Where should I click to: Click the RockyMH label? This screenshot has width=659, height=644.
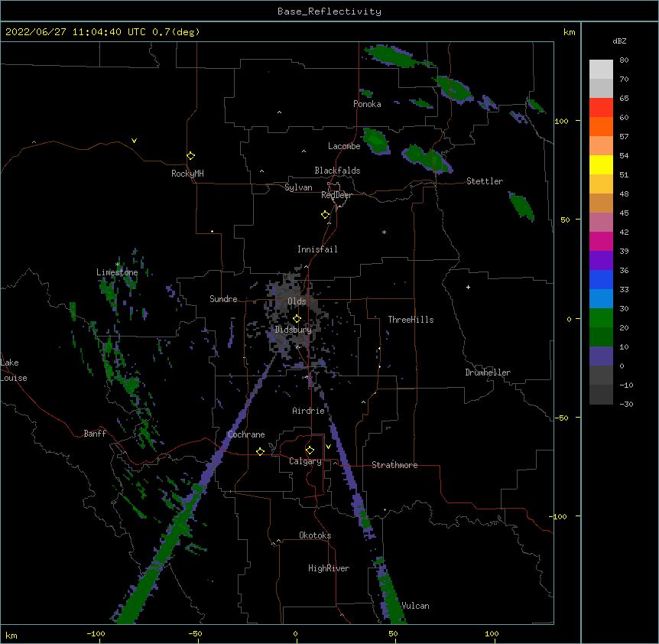point(187,174)
